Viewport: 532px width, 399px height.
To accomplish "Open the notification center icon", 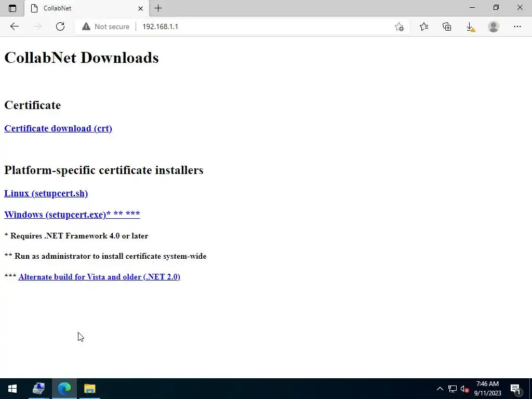I will pyautogui.click(x=515, y=389).
